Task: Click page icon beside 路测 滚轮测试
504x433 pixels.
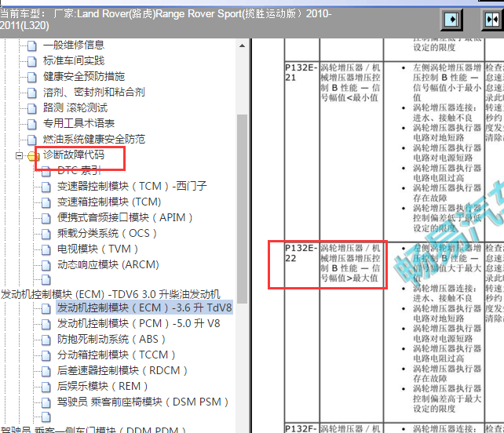Action: [32, 108]
